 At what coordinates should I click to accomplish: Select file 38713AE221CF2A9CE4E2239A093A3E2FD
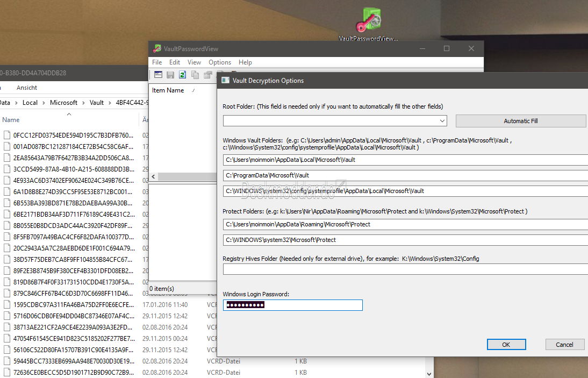pyautogui.click(x=73, y=327)
